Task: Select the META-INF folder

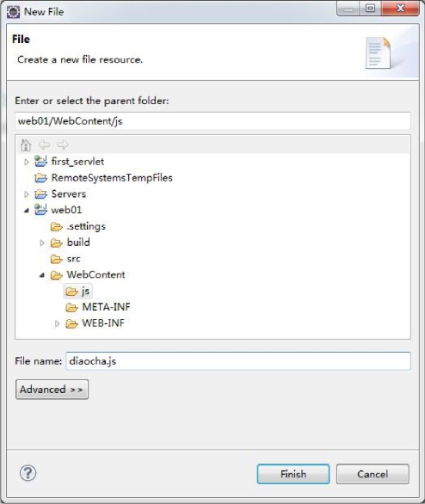Action: point(98,307)
